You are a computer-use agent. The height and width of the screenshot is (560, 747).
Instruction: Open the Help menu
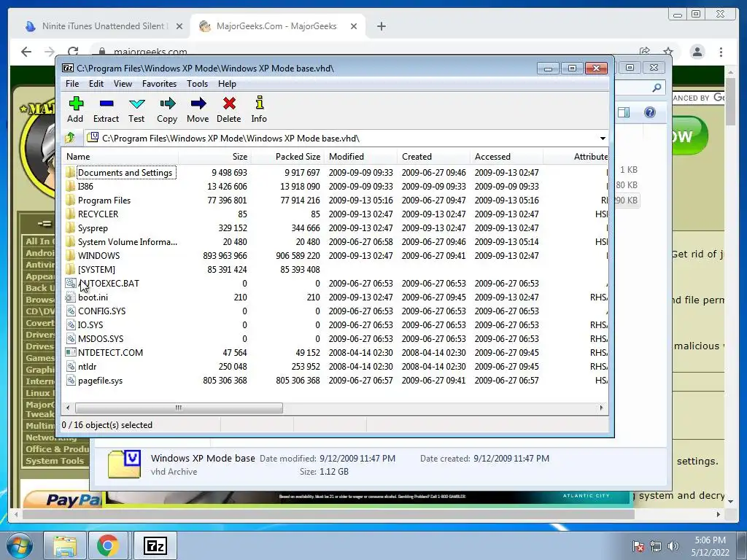pos(228,84)
